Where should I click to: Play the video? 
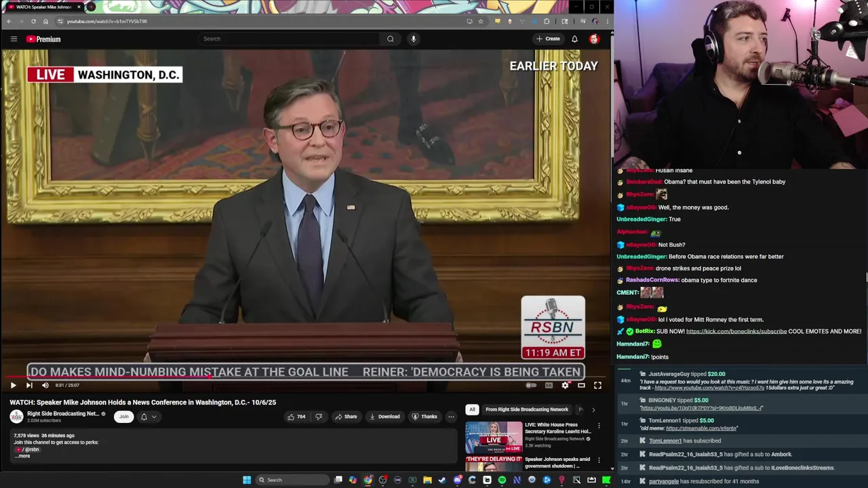13,385
